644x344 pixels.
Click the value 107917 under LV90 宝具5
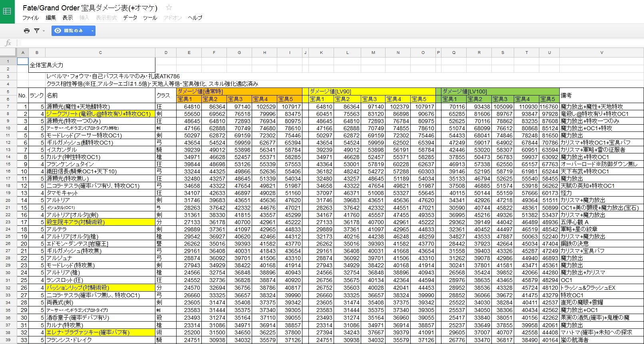[423, 107]
